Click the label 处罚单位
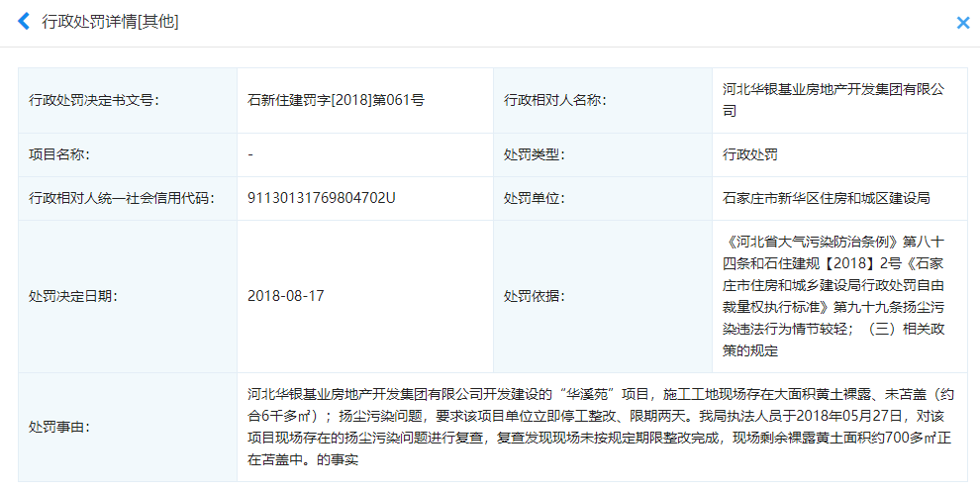The height and width of the screenshot is (493, 980). point(534,198)
